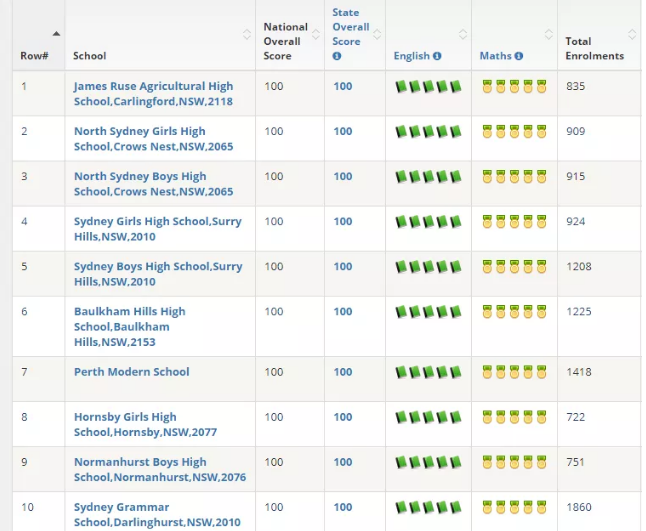Image resolution: width=646 pixels, height=531 pixels.
Task: Click the ascending sort arrow above Row#
Action: point(56,33)
